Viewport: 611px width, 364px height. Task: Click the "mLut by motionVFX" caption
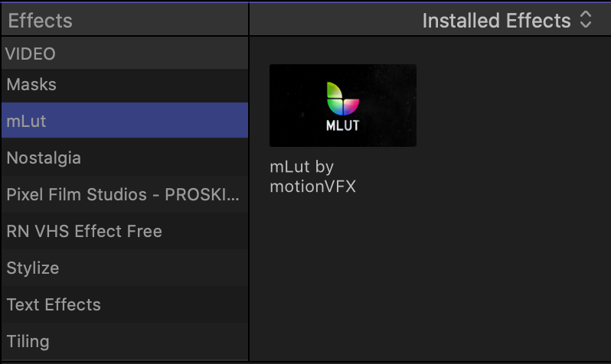(312, 177)
